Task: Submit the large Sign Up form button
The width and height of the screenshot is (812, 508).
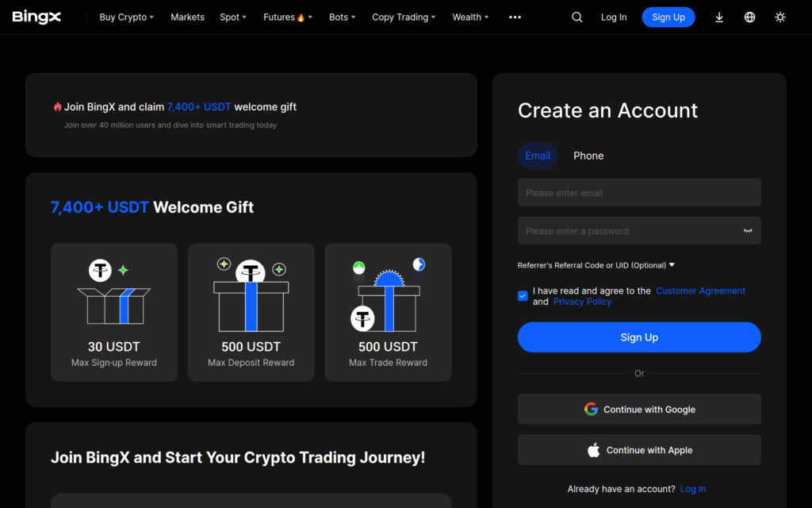Action: tap(639, 337)
